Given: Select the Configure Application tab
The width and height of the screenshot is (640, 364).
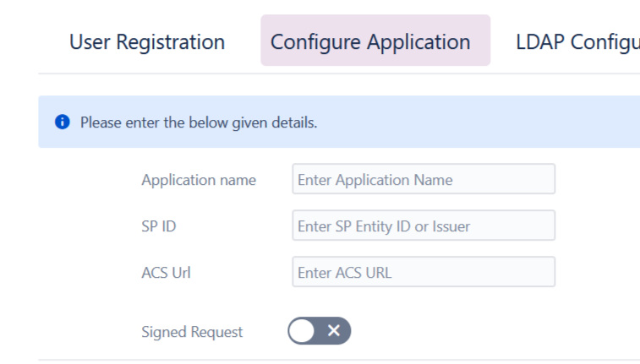Looking at the screenshot, I should [x=370, y=41].
